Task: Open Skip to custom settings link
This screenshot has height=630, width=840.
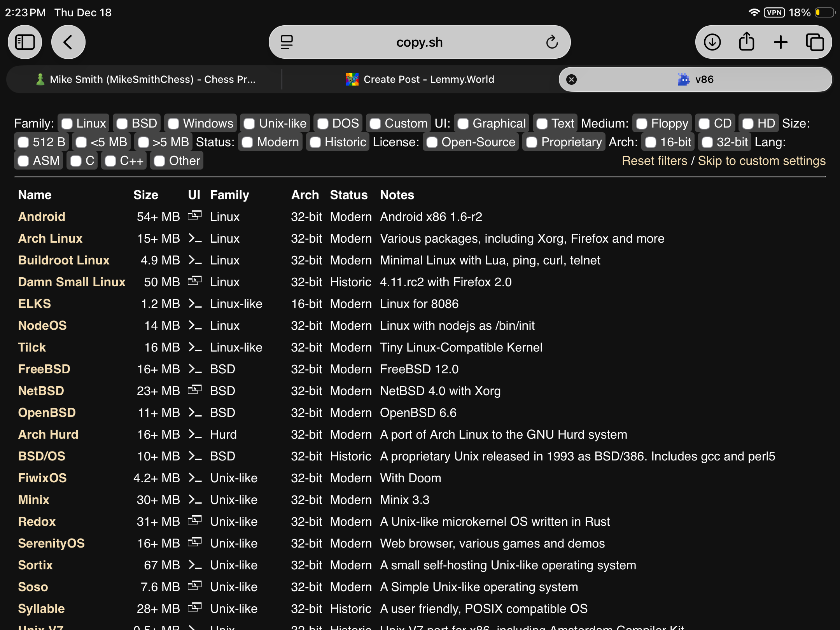Action: pyautogui.click(x=761, y=161)
